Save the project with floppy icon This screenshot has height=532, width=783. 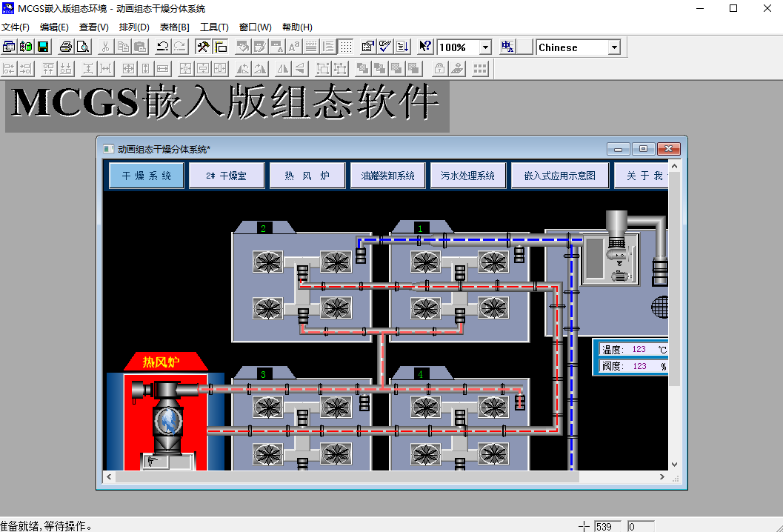click(x=43, y=47)
